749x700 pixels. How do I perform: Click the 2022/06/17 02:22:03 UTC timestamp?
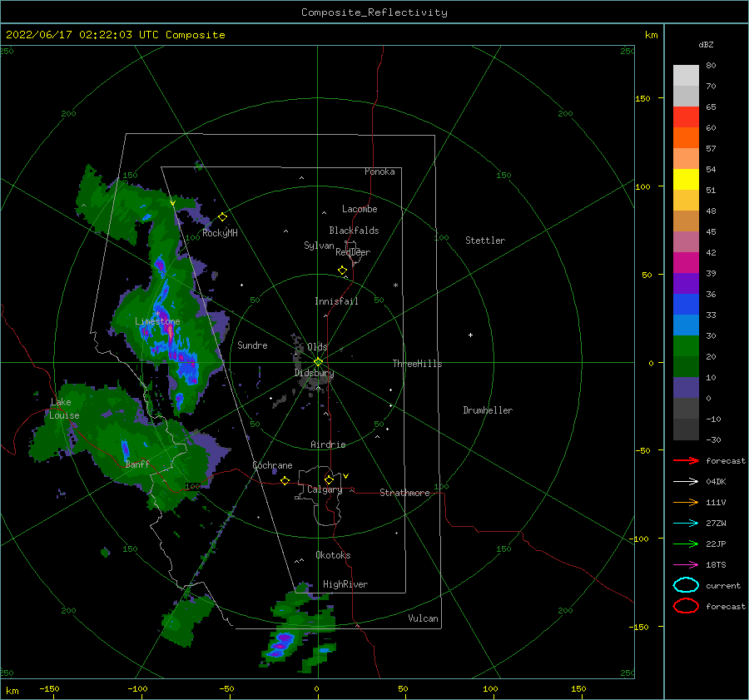coord(116,35)
